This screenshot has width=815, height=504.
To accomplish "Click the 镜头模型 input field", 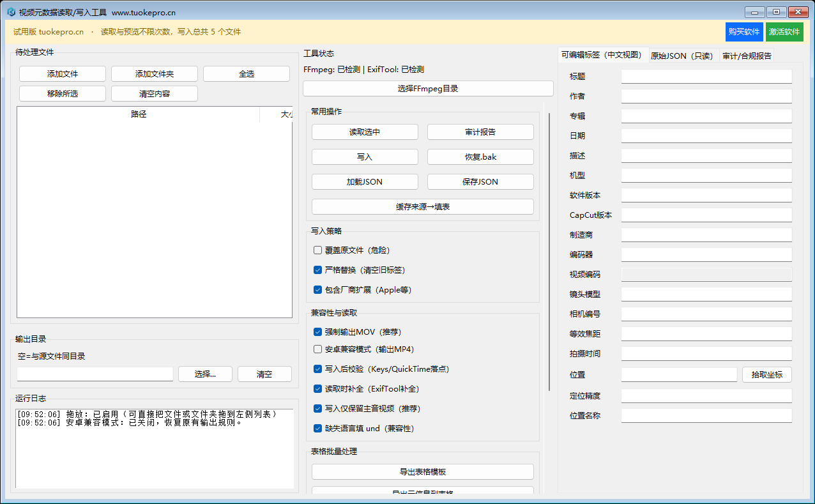I will (706, 294).
